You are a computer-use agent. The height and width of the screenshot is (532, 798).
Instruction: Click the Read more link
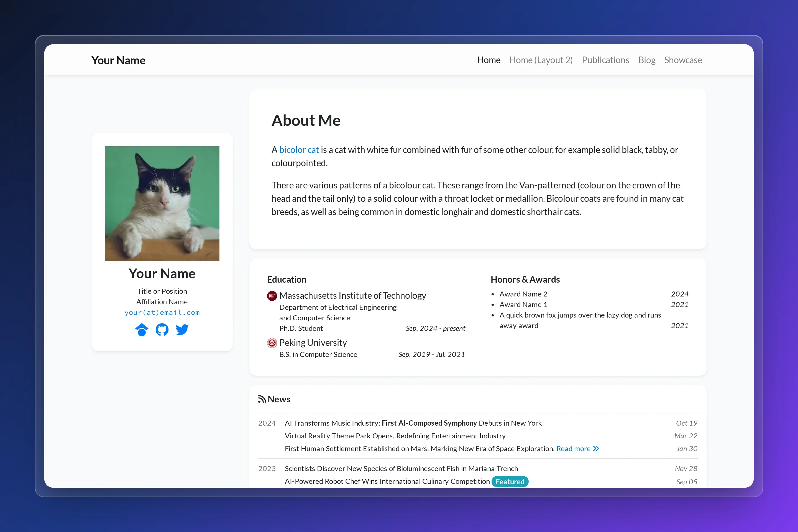573,449
